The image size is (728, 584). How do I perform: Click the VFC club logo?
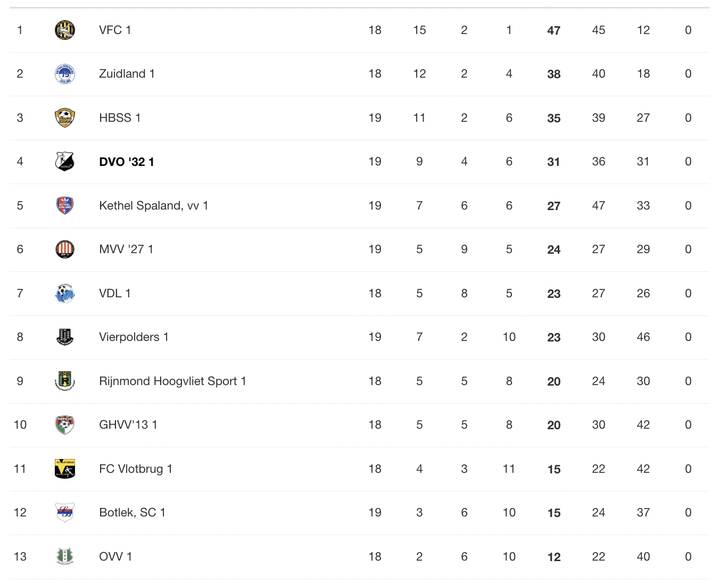click(65, 30)
